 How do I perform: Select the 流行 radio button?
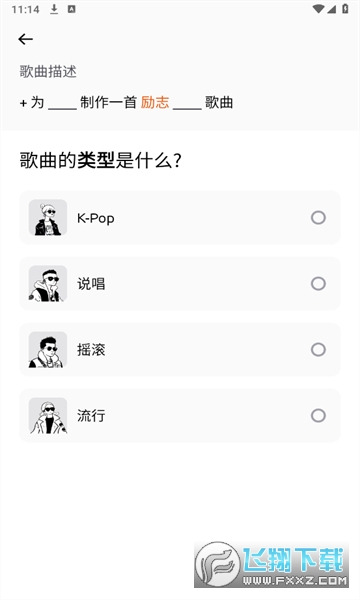(318, 416)
